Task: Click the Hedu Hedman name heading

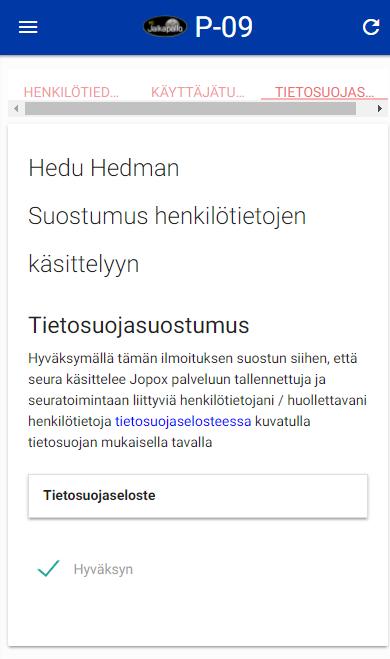Action: 104,168
